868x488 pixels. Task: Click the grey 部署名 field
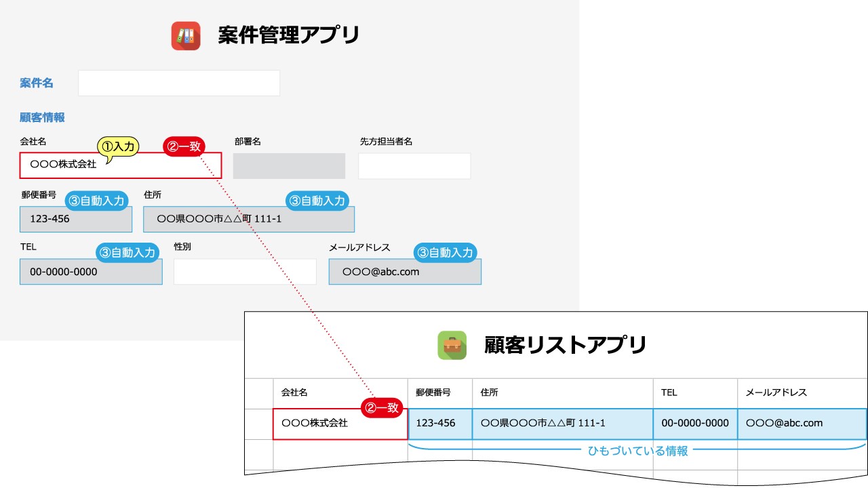[289, 166]
